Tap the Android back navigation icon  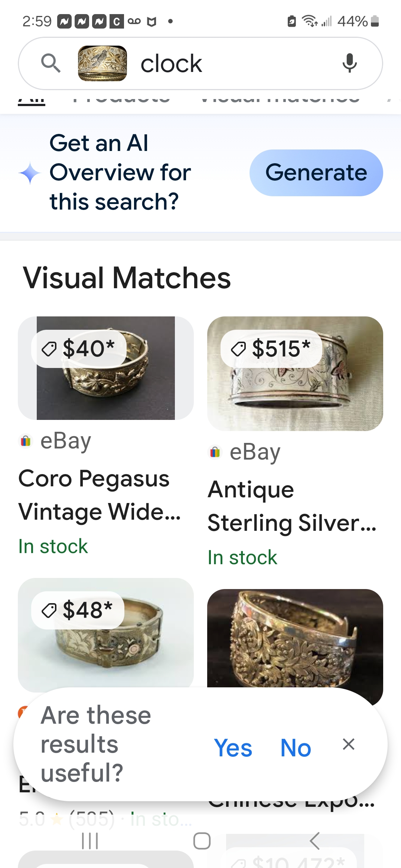click(x=314, y=841)
